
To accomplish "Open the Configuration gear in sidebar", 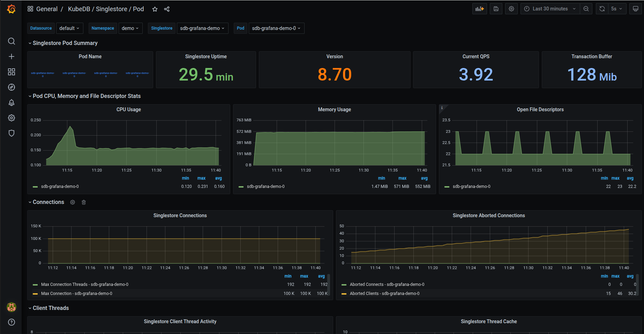I will click(x=12, y=118).
